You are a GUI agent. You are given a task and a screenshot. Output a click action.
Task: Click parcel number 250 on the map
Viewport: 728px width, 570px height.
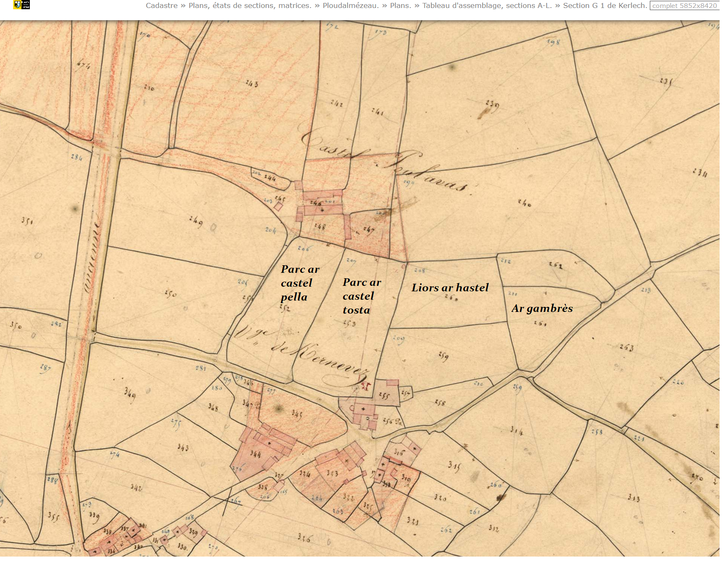click(170, 293)
